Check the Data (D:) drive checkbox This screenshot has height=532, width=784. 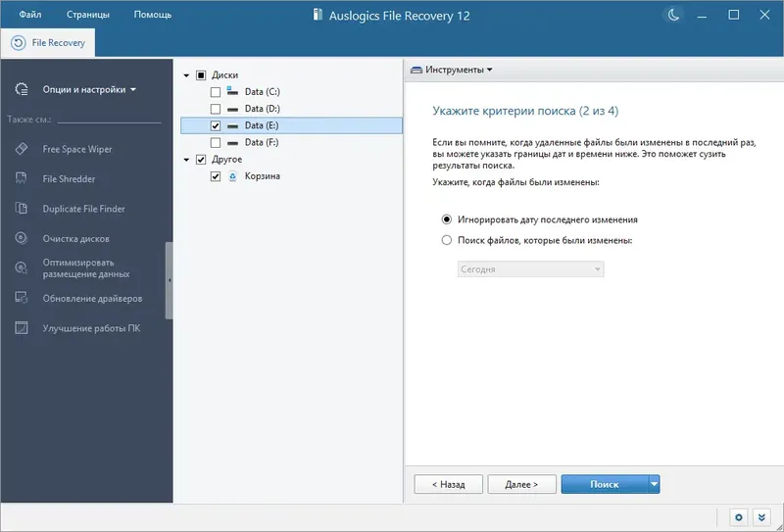[x=216, y=109]
